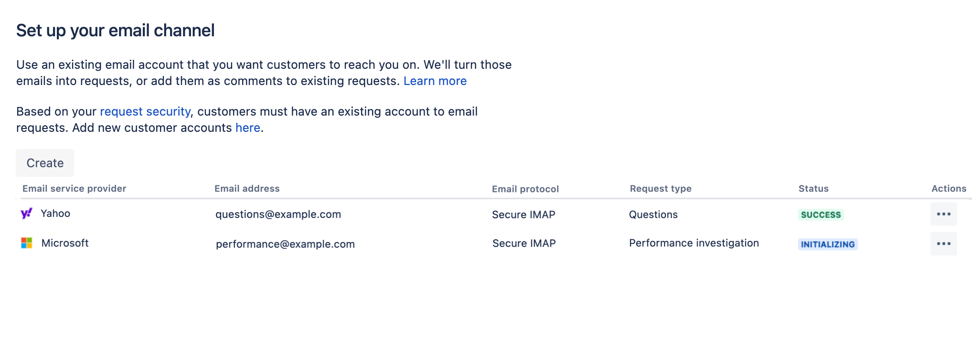
Task: Select the INITIALIZING status badge
Action: (x=828, y=245)
